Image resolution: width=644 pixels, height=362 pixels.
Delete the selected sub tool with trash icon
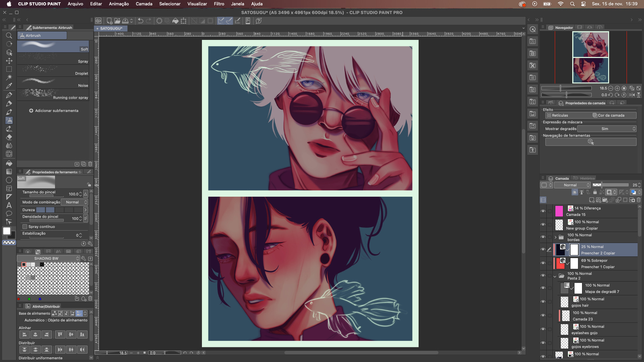tap(90, 164)
